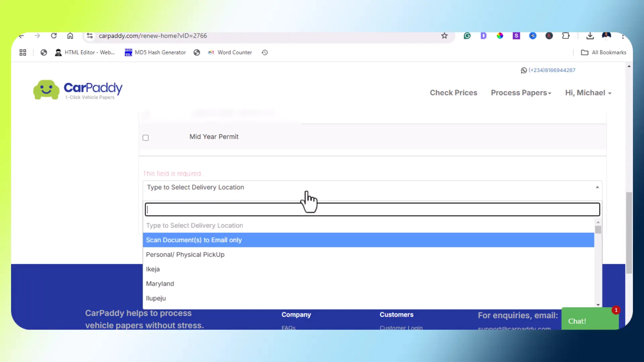Open All Bookmarks folder
This screenshot has height=362, width=644.
point(604,53)
